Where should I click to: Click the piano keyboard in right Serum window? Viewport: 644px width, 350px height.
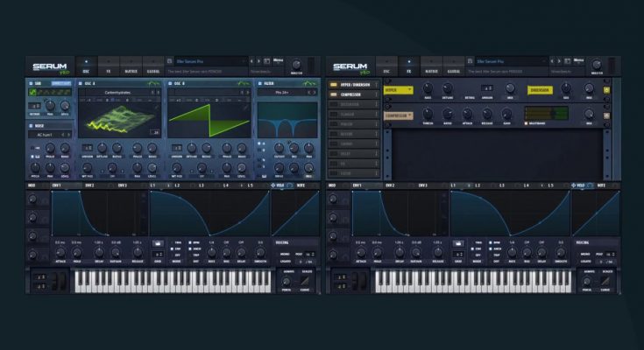pos(473,281)
